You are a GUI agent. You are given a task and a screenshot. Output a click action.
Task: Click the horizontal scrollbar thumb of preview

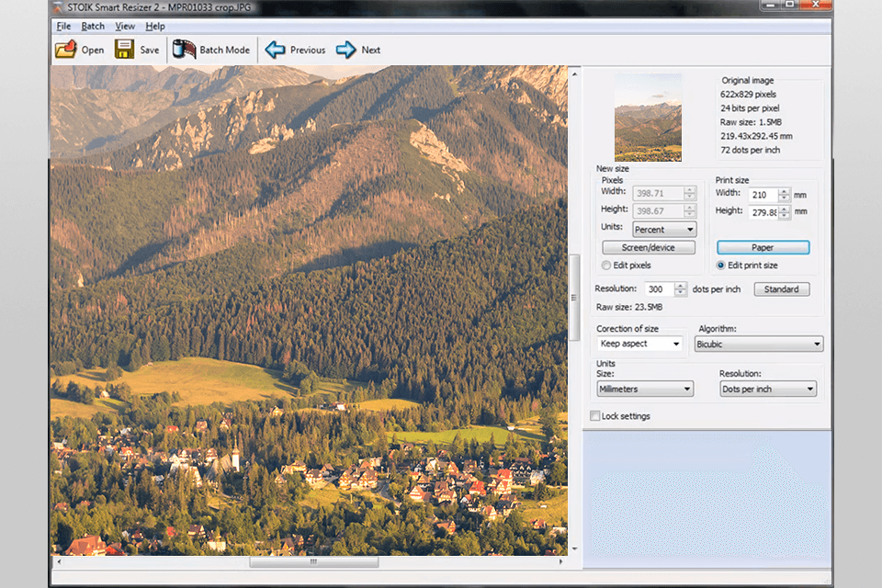(314, 561)
